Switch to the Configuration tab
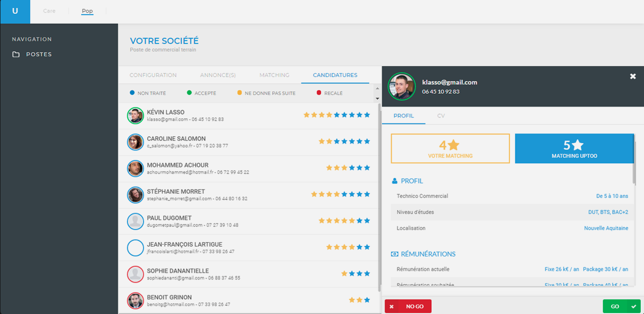Image resolution: width=644 pixels, height=314 pixels. pyautogui.click(x=153, y=75)
